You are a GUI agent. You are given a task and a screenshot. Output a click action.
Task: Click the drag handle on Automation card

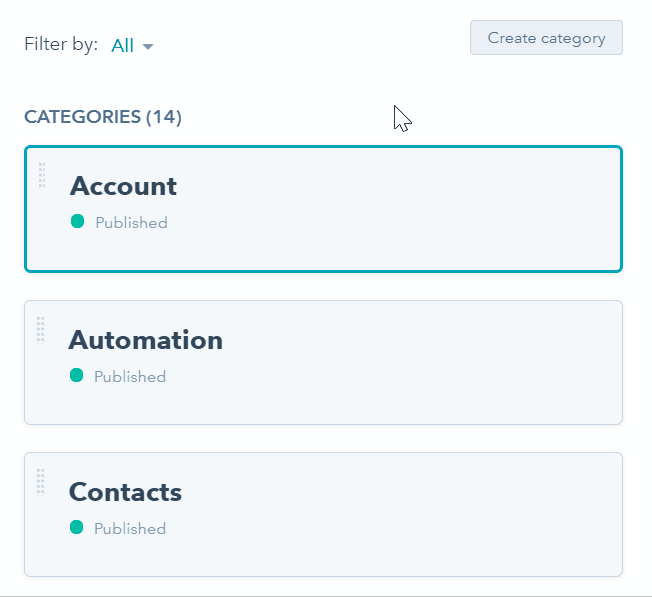click(40, 330)
